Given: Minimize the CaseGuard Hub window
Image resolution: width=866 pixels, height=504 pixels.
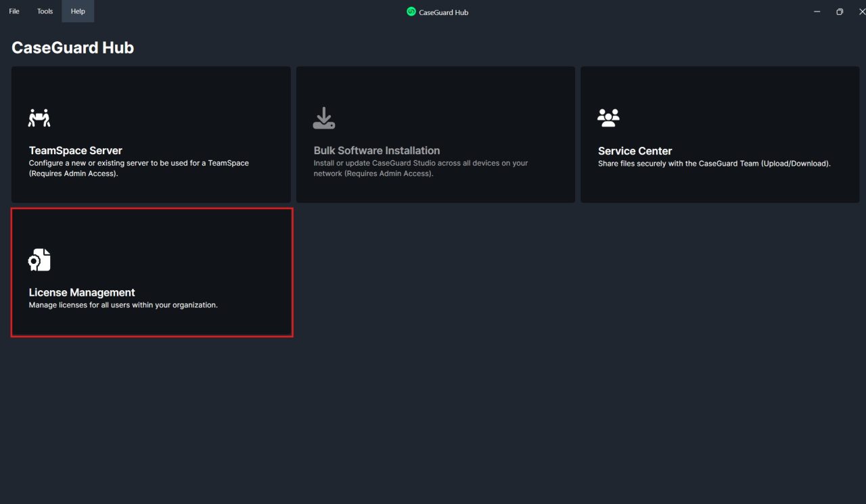Looking at the screenshot, I should (817, 12).
